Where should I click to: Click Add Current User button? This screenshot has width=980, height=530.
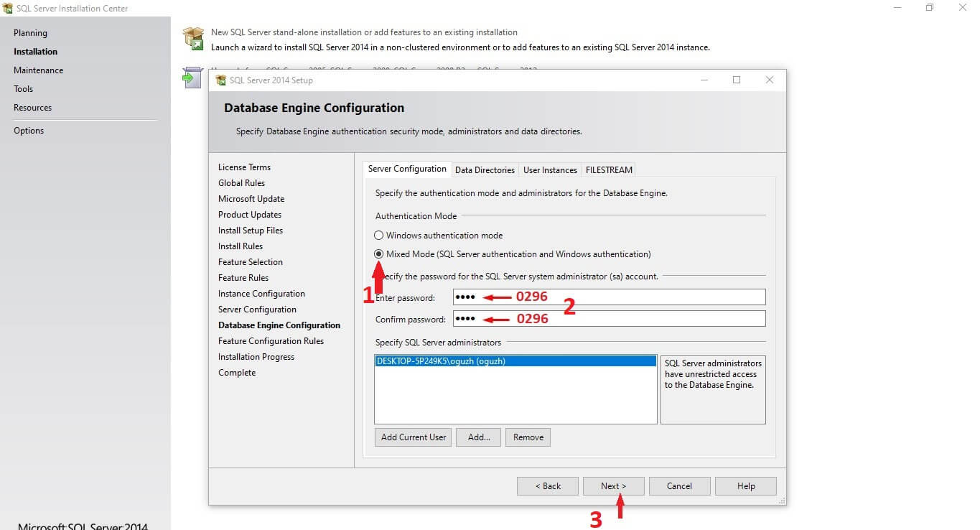pyautogui.click(x=414, y=437)
